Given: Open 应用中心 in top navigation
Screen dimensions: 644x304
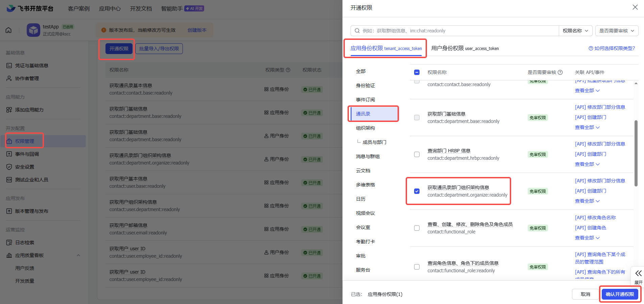Looking at the screenshot, I should point(110,8).
